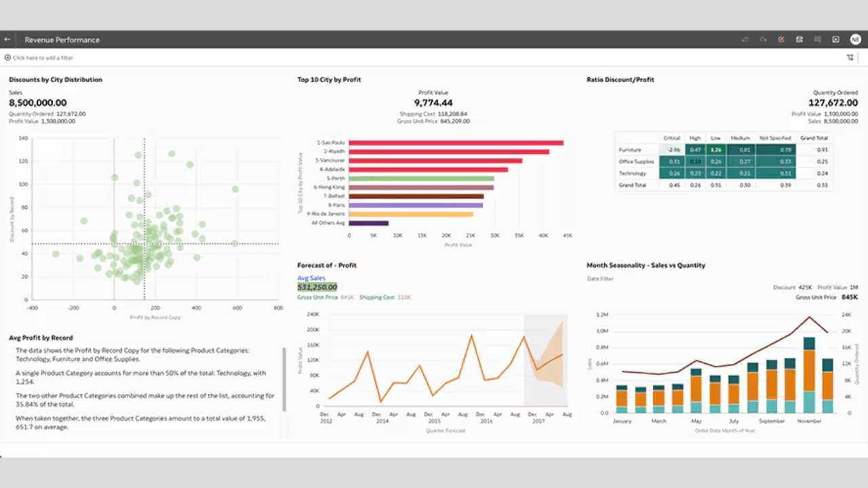
Task: Click the 7-Belfast brown bar
Action: click(x=417, y=196)
